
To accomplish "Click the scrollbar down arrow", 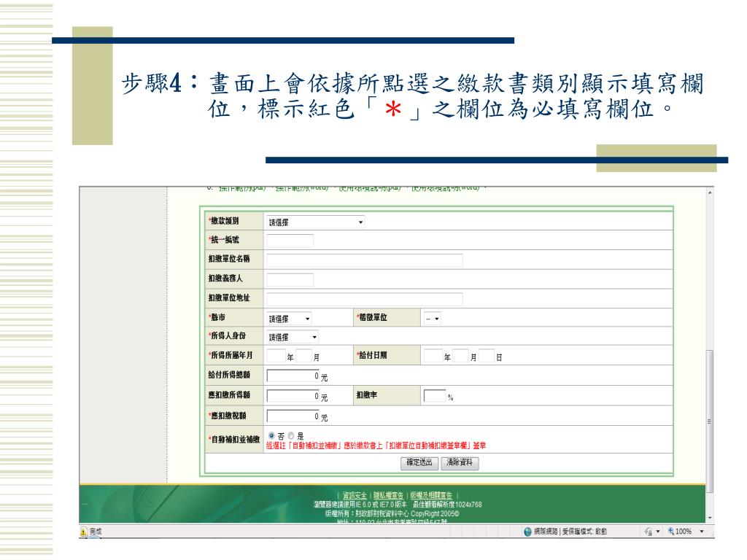I will (710, 518).
